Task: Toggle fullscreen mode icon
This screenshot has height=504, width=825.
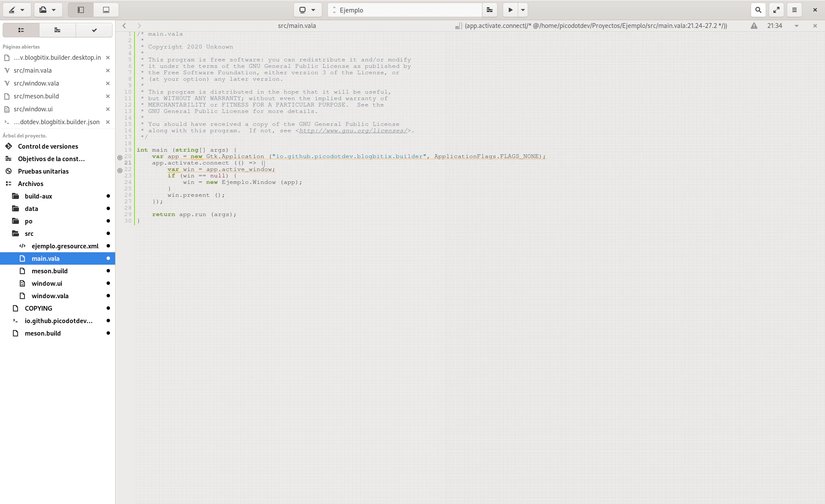Action: [x=776, y=10]
